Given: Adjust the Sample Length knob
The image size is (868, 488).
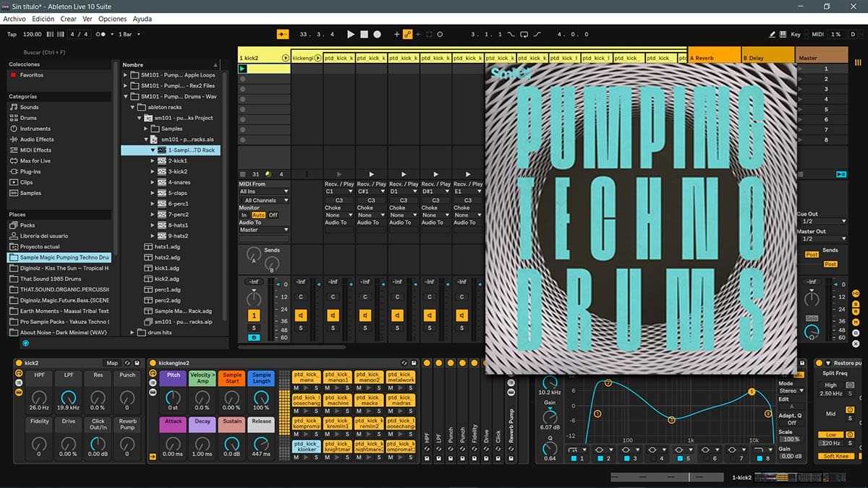Looking at the screenshot, I should pos(261,397).
